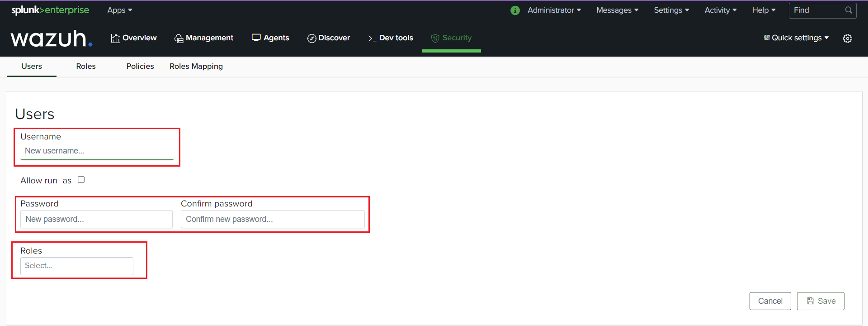
Task: Switch to the Policies tab
Action: point(140,66)
